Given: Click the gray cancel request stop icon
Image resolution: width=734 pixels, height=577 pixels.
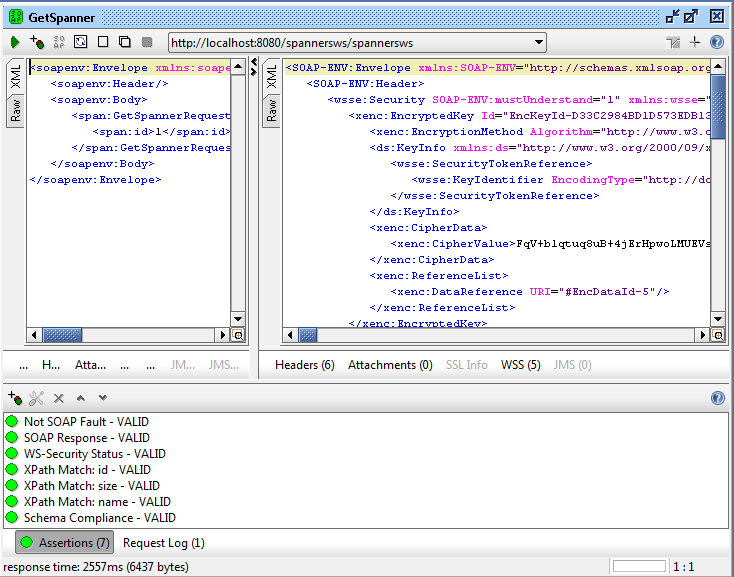Looking at the screenshot, I should 147,43.
